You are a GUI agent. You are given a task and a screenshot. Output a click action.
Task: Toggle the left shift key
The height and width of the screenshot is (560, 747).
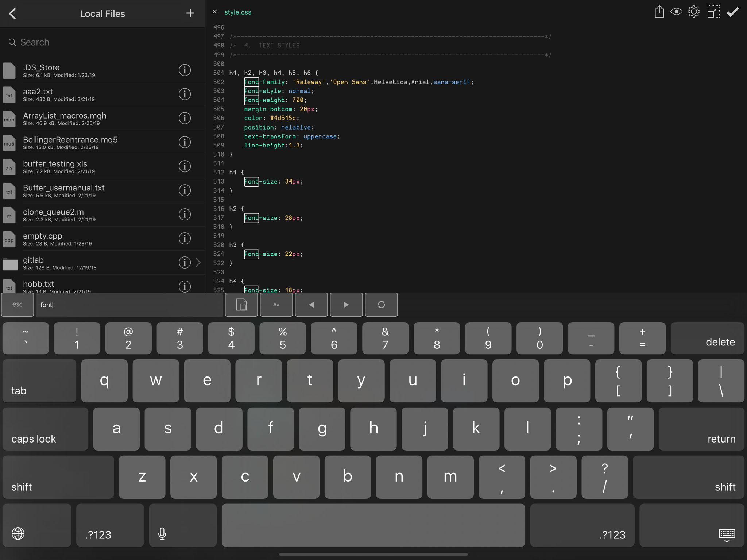pyautogui.click(x=58, y=477)
